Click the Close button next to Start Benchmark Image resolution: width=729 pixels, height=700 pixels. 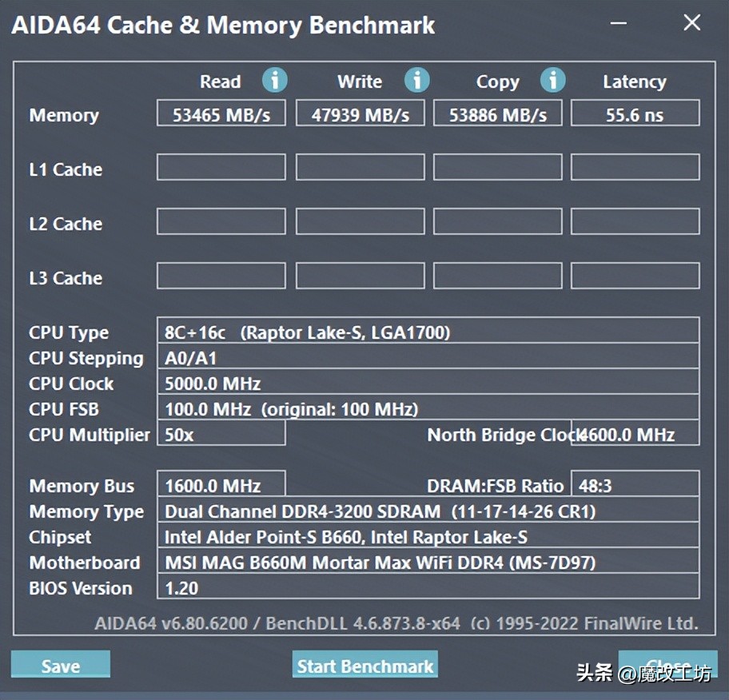click(668, 664)
